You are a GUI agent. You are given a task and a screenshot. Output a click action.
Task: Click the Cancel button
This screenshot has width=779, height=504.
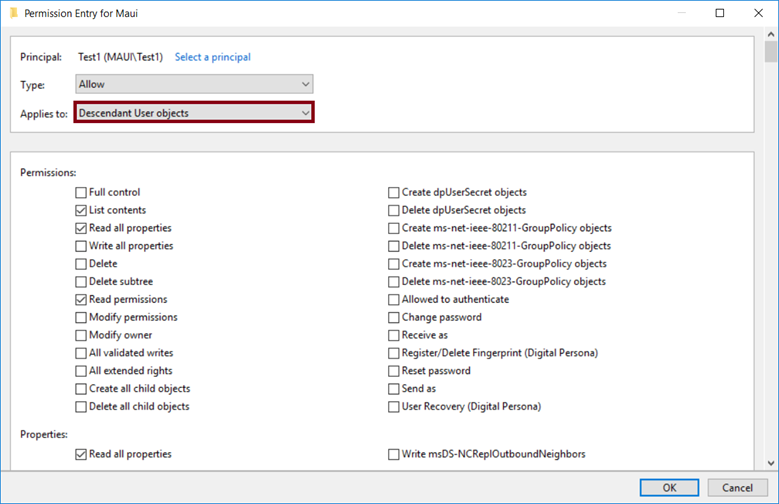click(731, 487)
